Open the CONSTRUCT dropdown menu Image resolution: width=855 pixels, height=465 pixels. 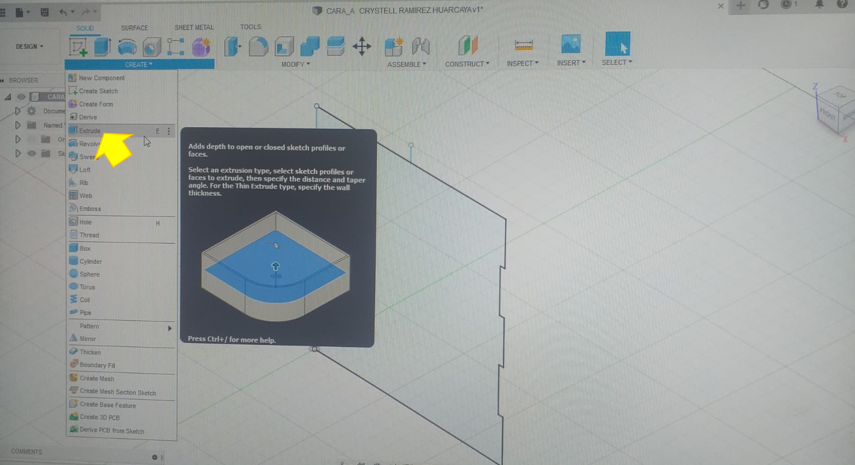tap(467, 64)
